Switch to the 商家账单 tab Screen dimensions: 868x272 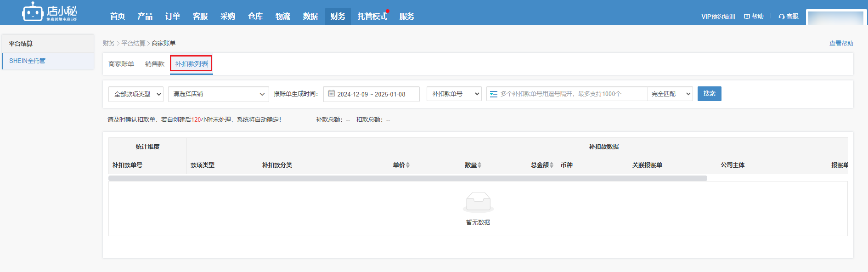pyautogui.click(x=121, y=64)
